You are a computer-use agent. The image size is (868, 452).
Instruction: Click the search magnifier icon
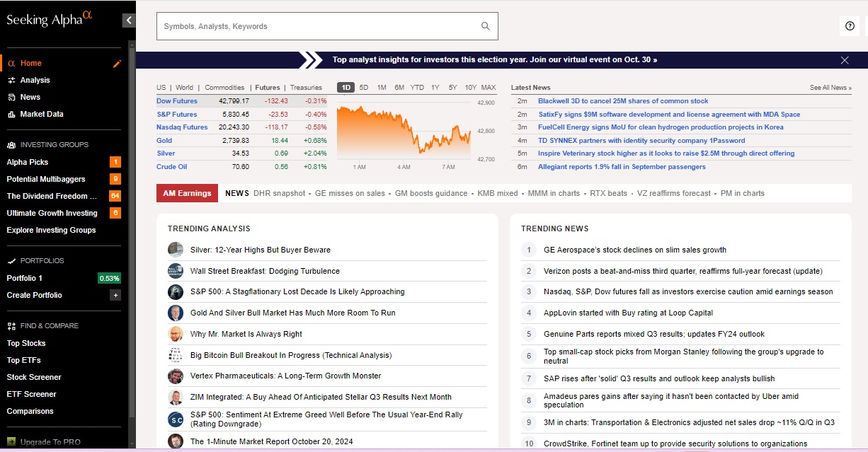[486, 26]
